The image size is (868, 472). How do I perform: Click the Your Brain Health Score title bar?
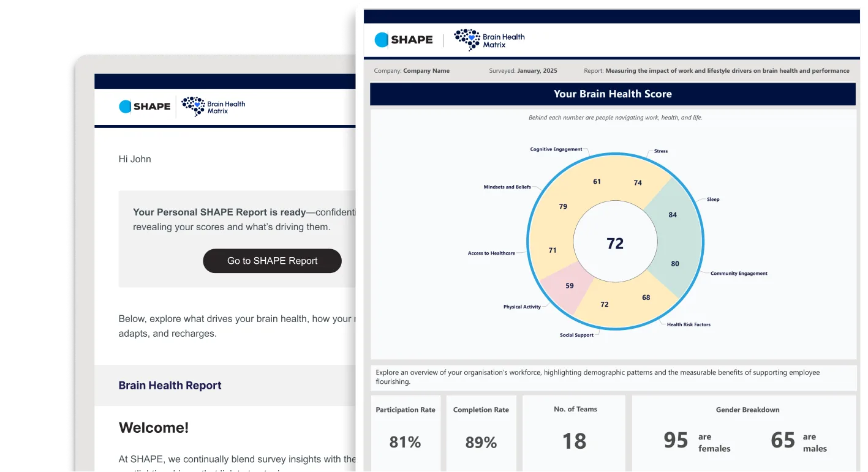click(x=613, y=94)
